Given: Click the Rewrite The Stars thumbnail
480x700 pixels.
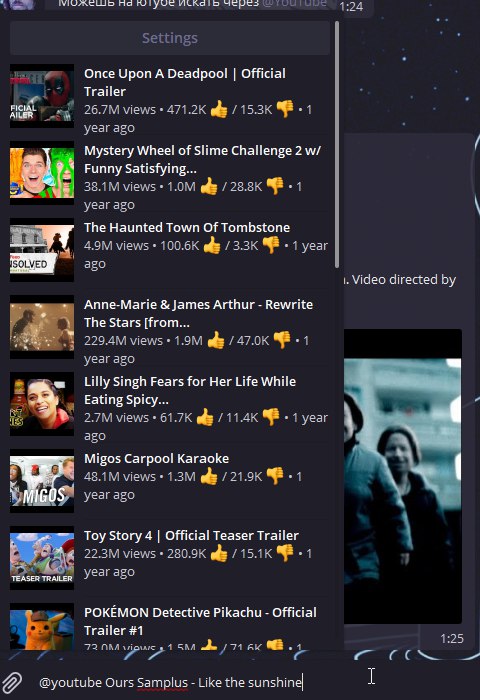Looking at the screenshot, I should pyautogui.click(x=42, y=327).
